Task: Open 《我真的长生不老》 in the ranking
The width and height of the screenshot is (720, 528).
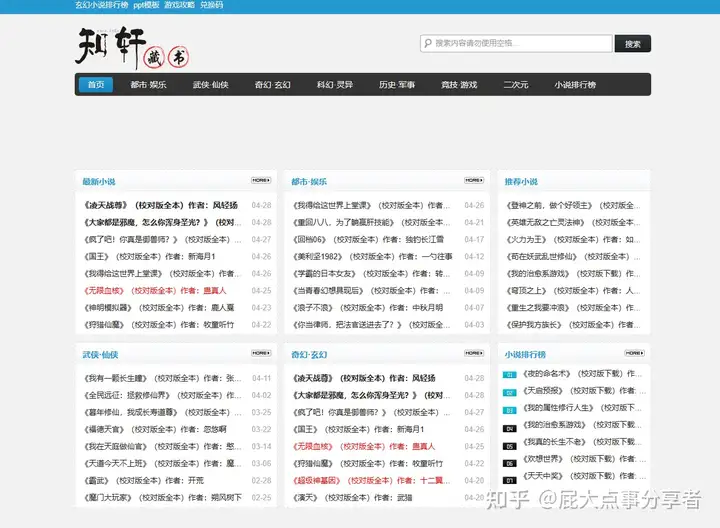Action: click(582, 442)
